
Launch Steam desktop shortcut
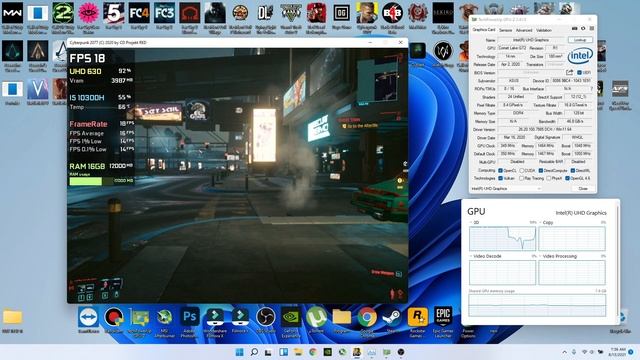[392, 318]
